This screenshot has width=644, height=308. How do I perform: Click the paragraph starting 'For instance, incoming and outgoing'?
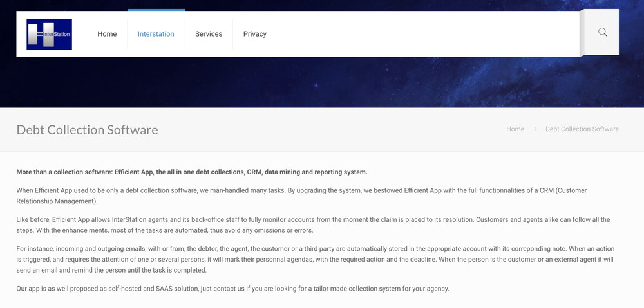tap(316, 260)
